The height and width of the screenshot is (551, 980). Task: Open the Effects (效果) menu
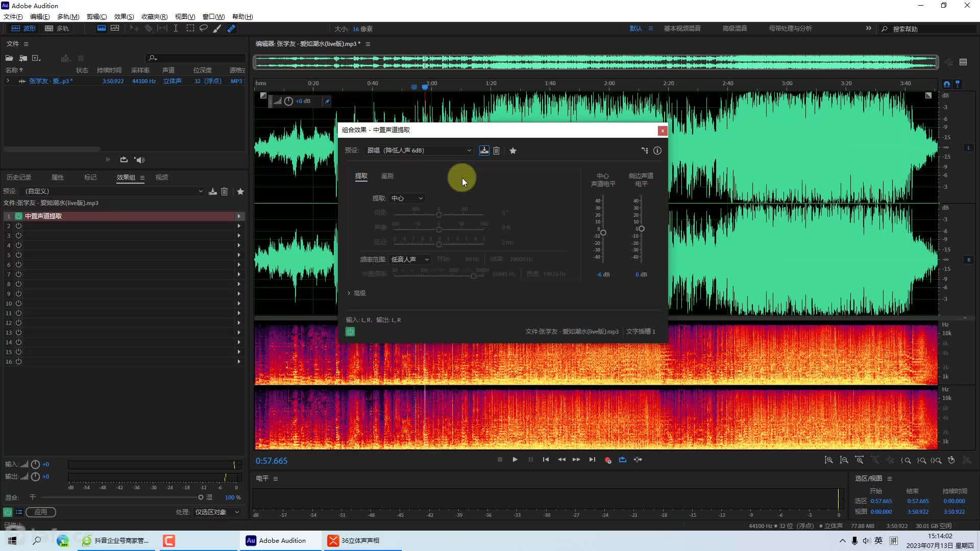tap(124, 17)
